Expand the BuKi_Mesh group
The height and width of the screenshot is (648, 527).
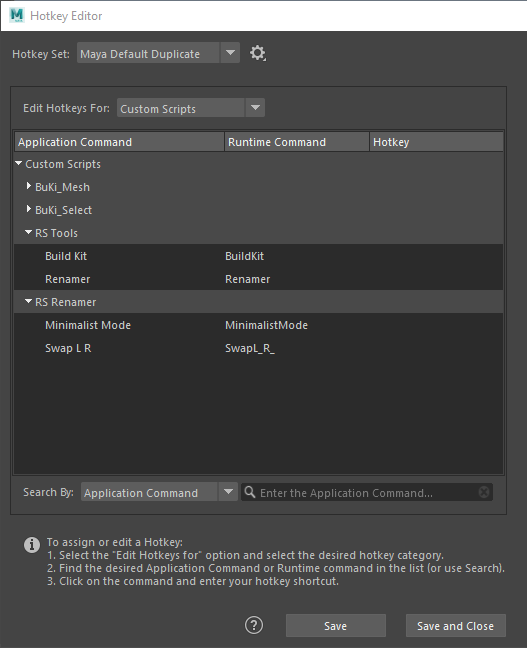[x=29, y=186]
